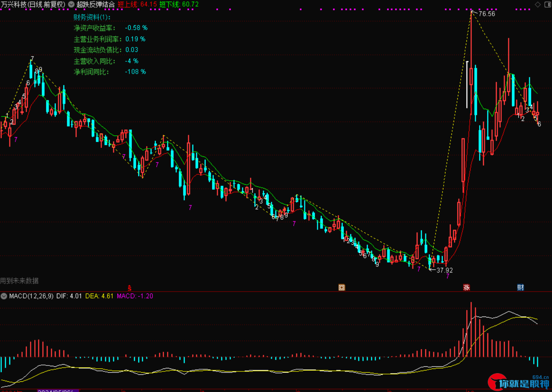Click the red 涨 event marker
The image size is (552, 392).
(x=466, y=287)
